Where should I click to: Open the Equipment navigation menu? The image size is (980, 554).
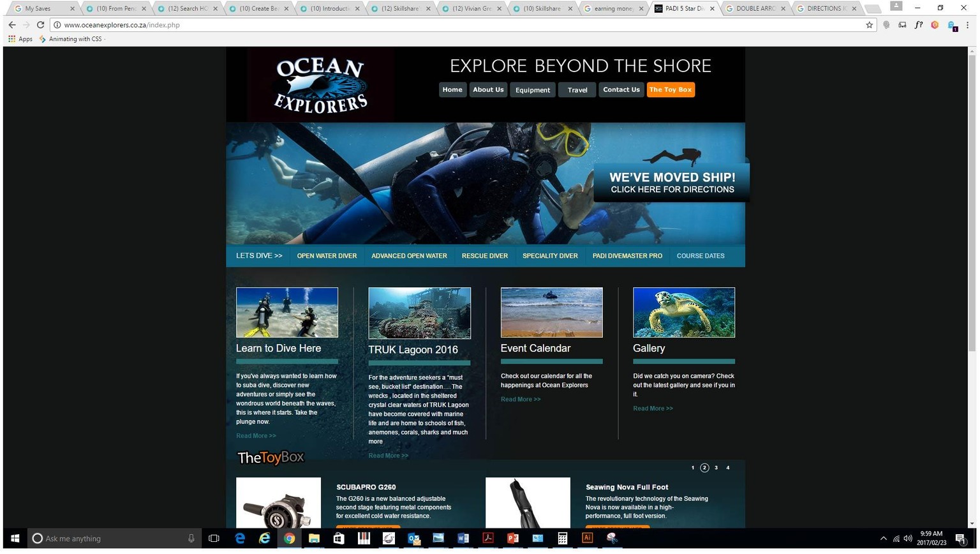(533, 90)
